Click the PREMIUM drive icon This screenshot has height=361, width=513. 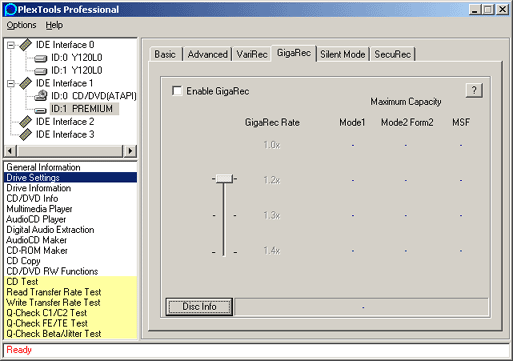pos(41,110)
